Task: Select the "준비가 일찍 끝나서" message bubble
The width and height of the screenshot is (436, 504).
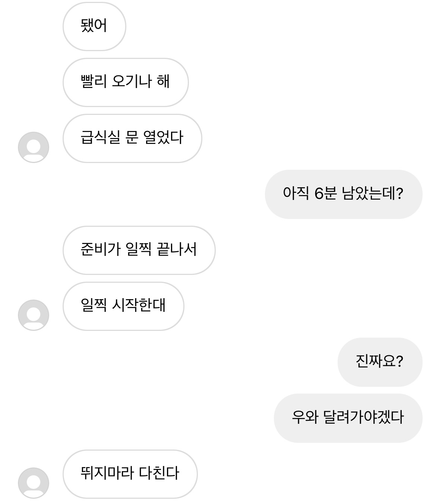Action: [139, 250]
